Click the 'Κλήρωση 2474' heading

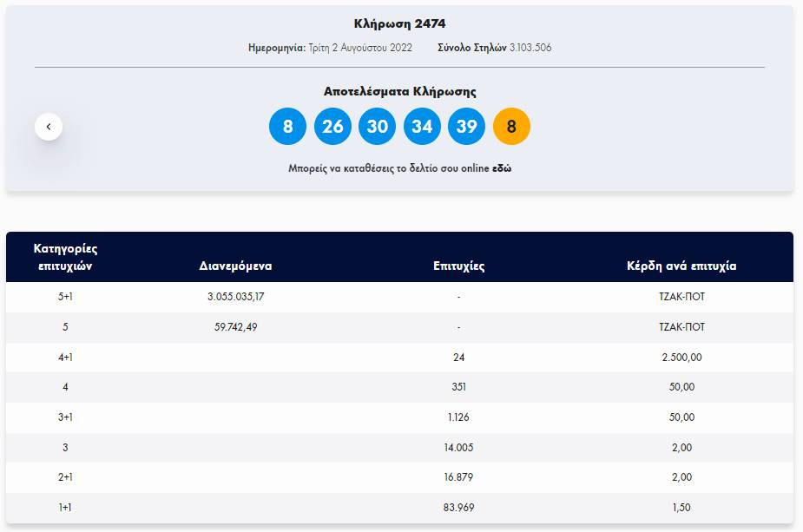tap(399, 23)
